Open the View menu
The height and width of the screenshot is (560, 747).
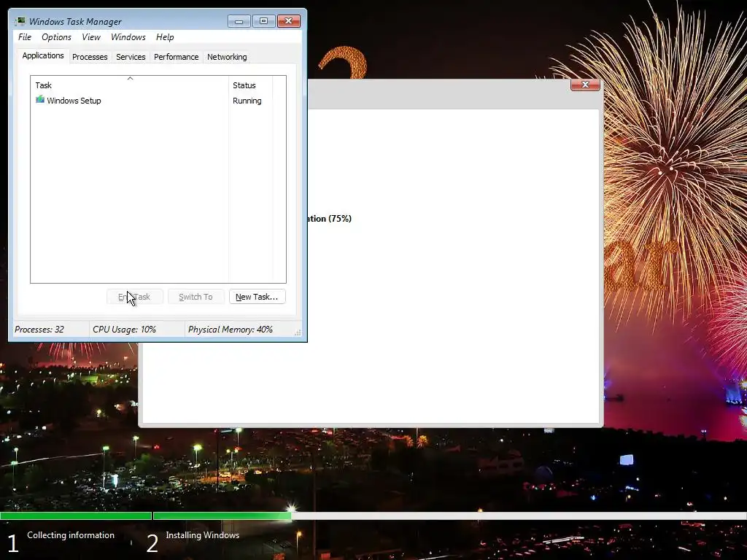(x=91, y=37)
